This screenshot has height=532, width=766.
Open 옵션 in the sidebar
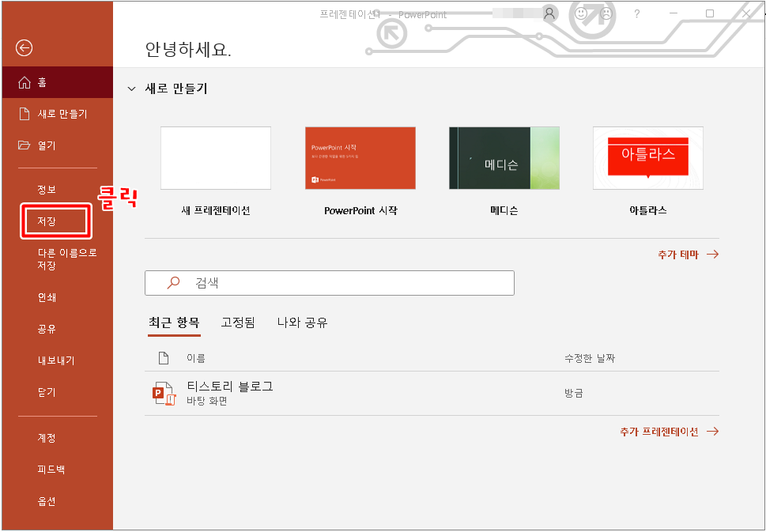click(x=47, y=501)
